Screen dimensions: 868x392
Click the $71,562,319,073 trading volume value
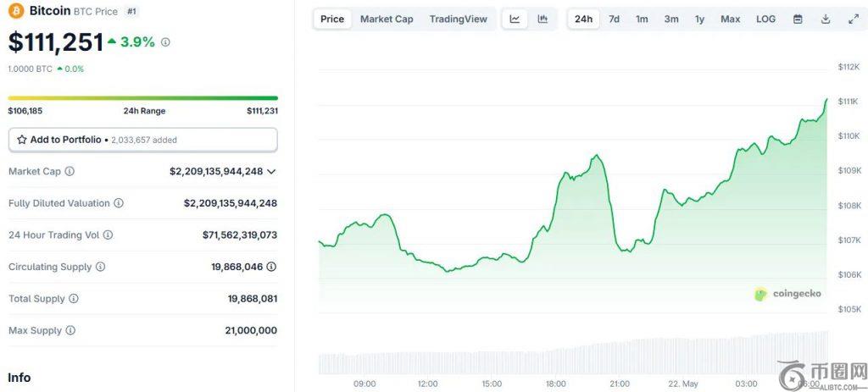click(x=240, y=235)
